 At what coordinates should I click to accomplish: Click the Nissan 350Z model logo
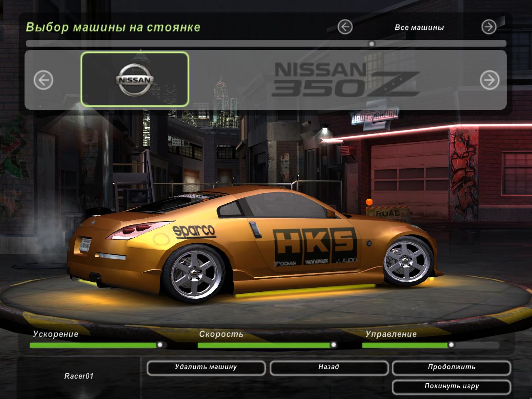(x=345, y=79)
